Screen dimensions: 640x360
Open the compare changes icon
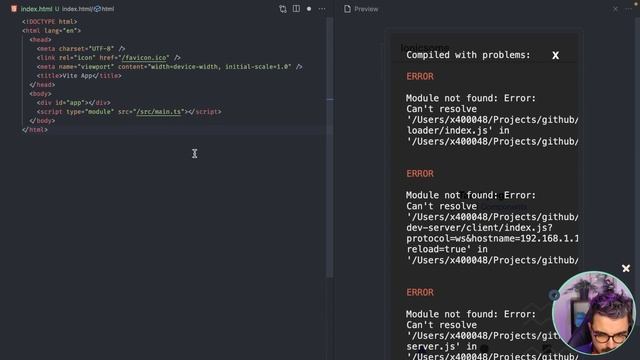coord(282,9)
